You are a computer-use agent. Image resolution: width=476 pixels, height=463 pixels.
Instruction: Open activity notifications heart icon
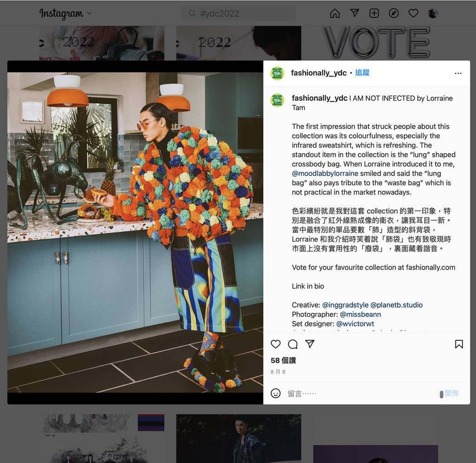click(x=413, y=13)
